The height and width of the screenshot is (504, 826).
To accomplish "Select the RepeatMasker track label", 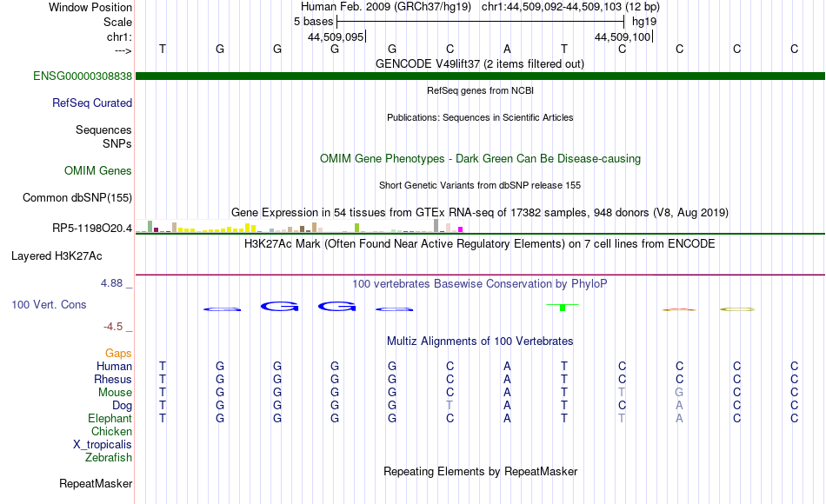I will click(x=96, y=483).
